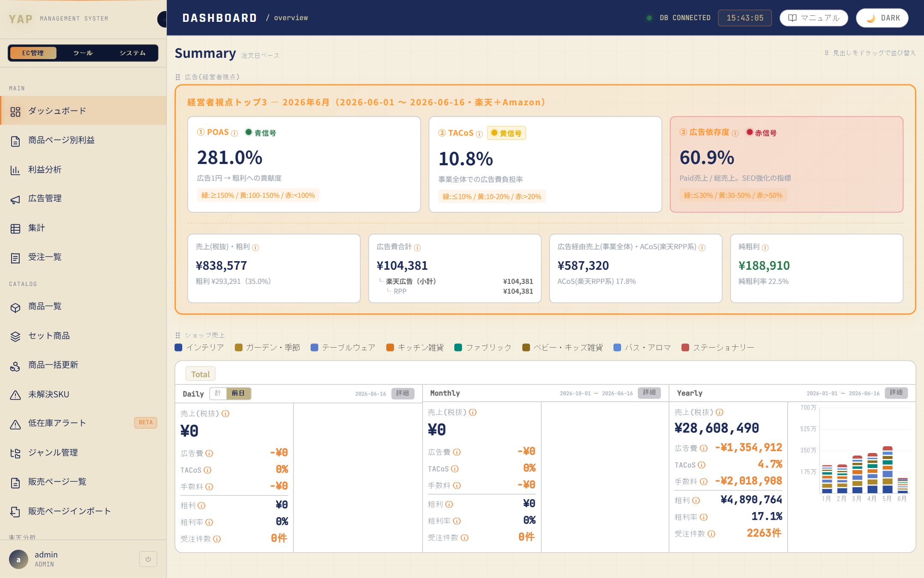Toggle ファブリック legend color swatch
The width and height of the screenshot is (924, 578).
tap(458, 347)
